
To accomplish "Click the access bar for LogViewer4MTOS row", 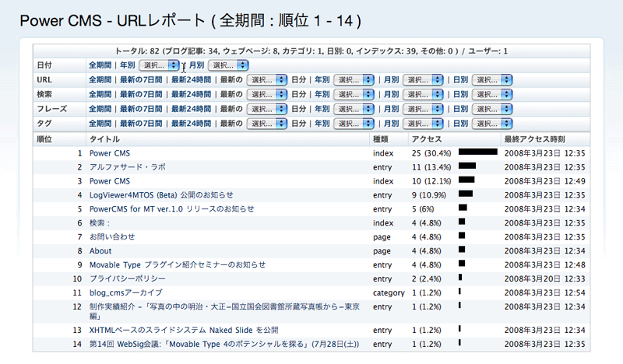I will [466, 194].
